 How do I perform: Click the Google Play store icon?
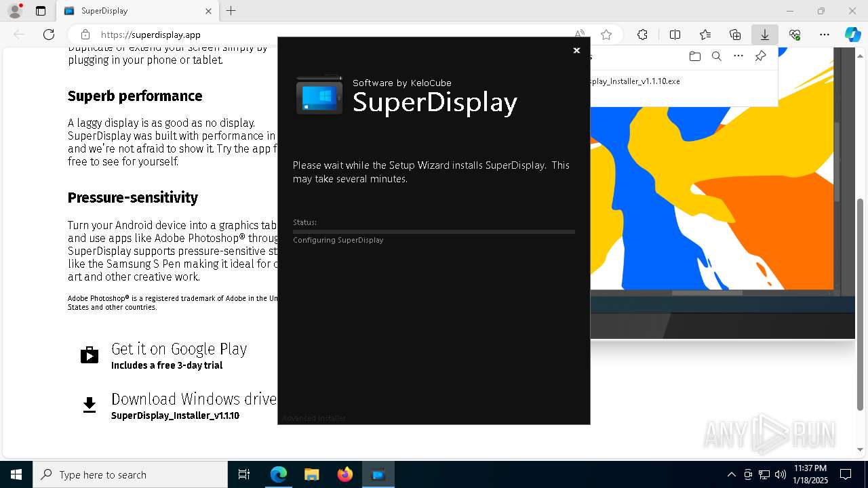tap(90, 354)
